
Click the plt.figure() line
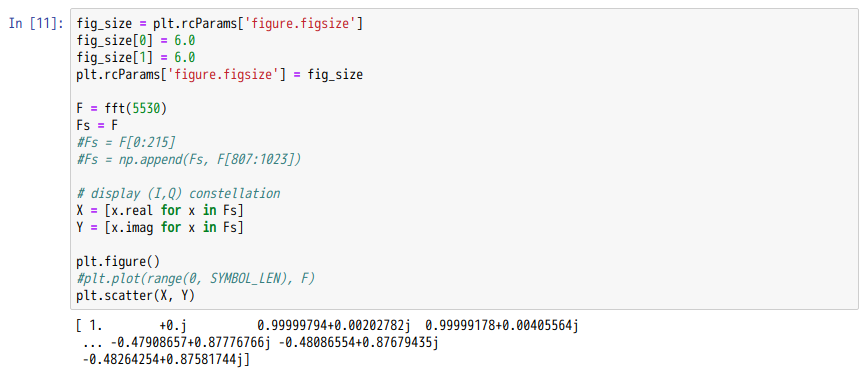(118, 261)
